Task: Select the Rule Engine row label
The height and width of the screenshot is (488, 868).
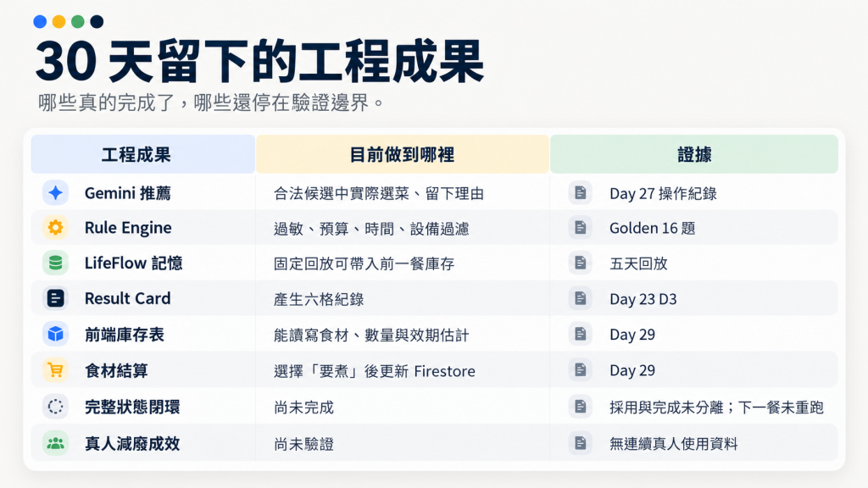Action: tap(128, 228)
